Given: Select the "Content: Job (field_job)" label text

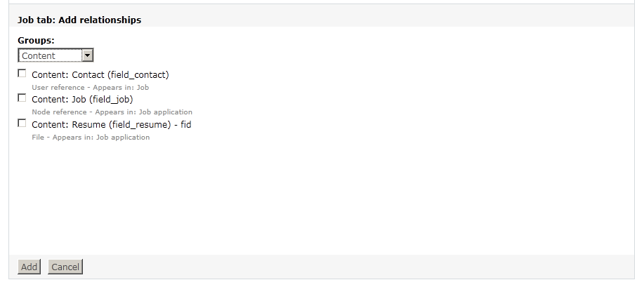Looking at the screenshot, I should pyautogui.click(x=82, y=99).
